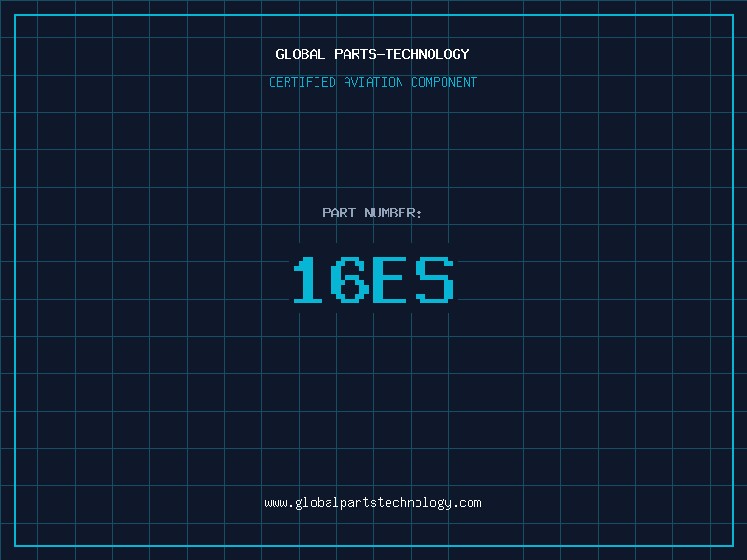Click the letter E in the part number

point(393,280)
